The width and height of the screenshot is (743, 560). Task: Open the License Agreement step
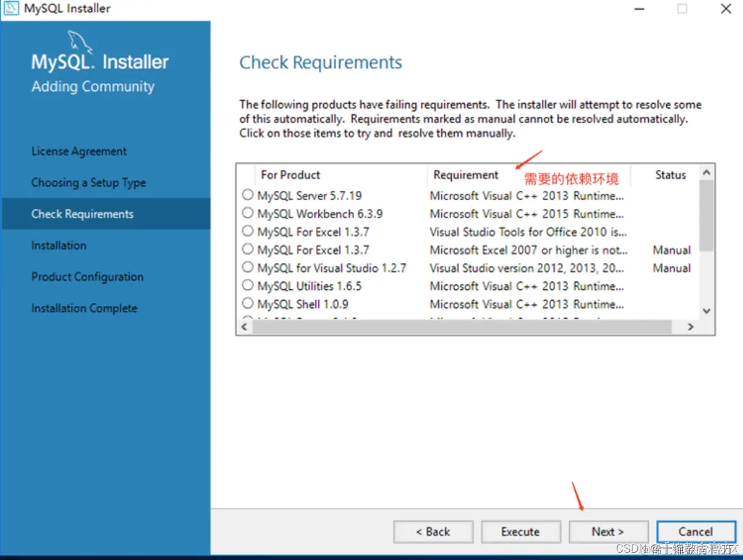click(x=79, y=151)
